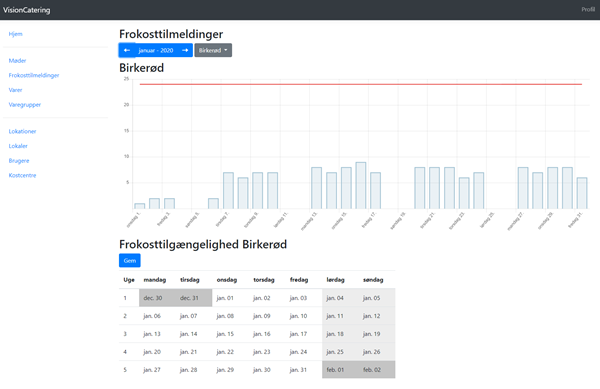Select the jan. 27 cell
This screenshot has height=389, width=600.
pos(157,369)
